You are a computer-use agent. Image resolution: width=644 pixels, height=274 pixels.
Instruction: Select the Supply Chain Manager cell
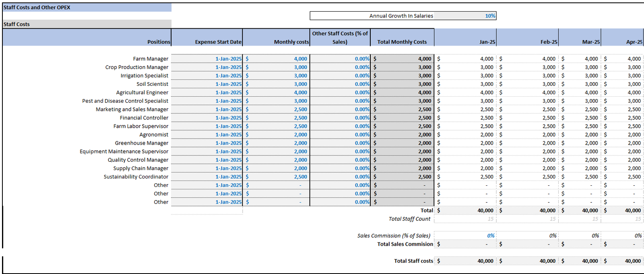pyautogui.click(x=141, y=169)
